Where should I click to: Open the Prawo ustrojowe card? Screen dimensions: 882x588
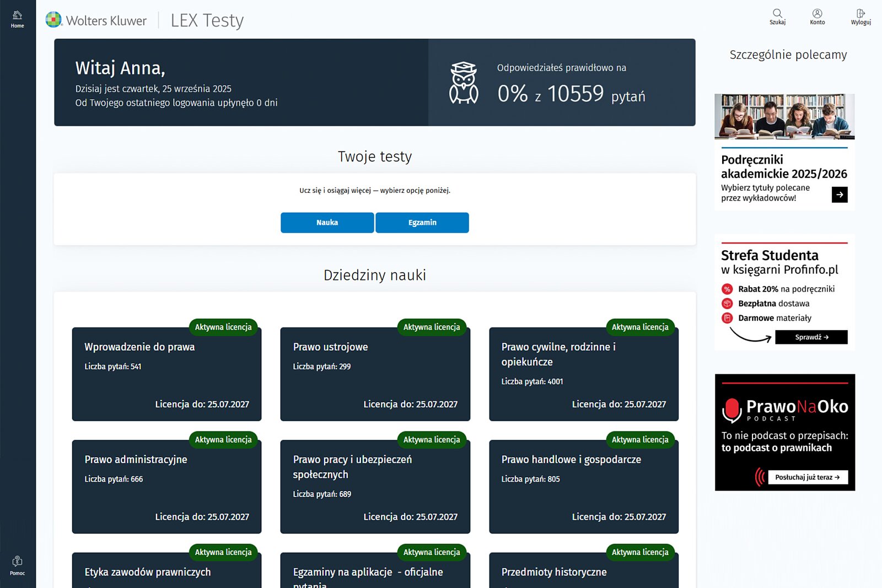tap(375, 375)
